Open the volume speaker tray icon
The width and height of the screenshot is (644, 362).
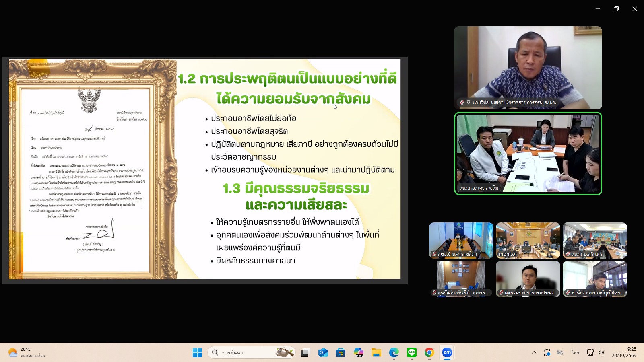(601, 353)
